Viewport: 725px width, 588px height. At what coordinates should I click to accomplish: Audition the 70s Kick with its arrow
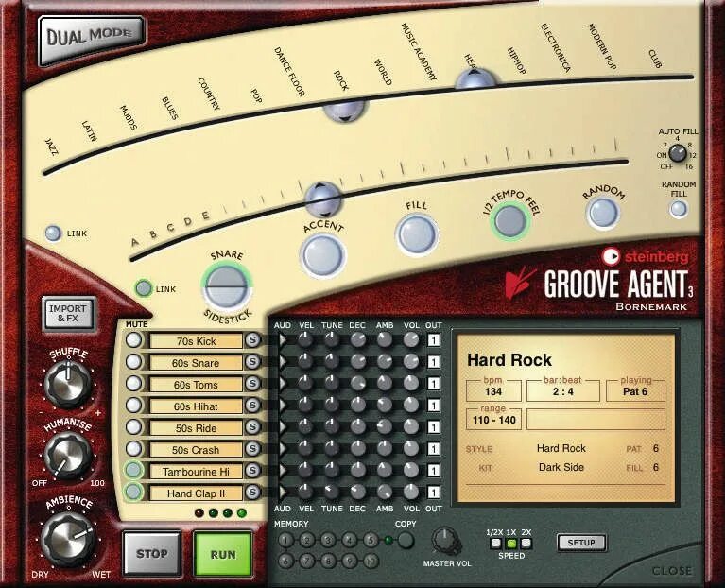click(x=283, y=340)
